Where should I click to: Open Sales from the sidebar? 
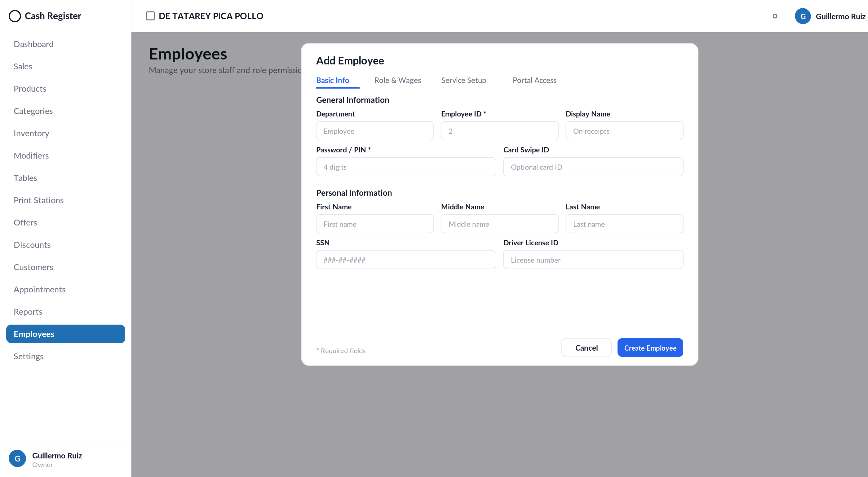click(66, 66)
